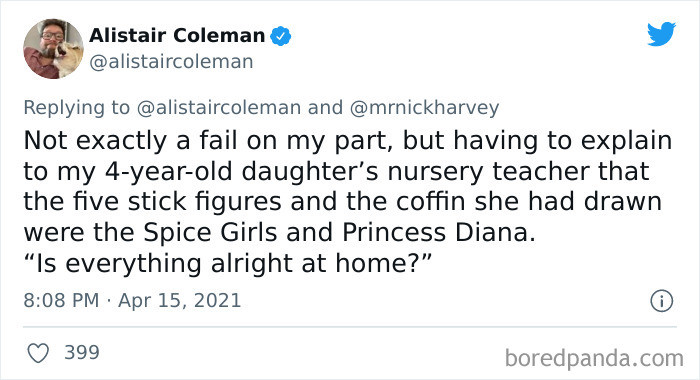The height and width of the screenshot is (380, 700).
Task: Select the "Is everything alright at home?" line
Action: pos(228,263)
